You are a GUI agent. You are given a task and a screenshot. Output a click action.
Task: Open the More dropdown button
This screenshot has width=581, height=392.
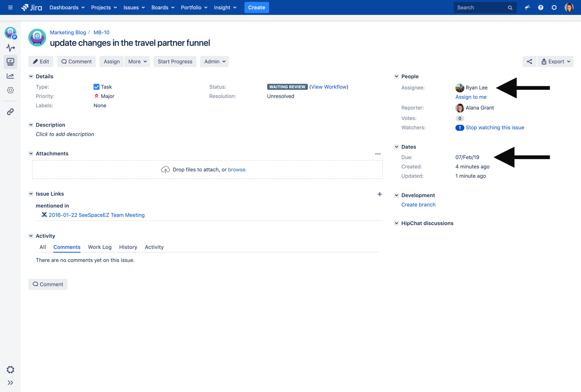(x=137, y=61)
